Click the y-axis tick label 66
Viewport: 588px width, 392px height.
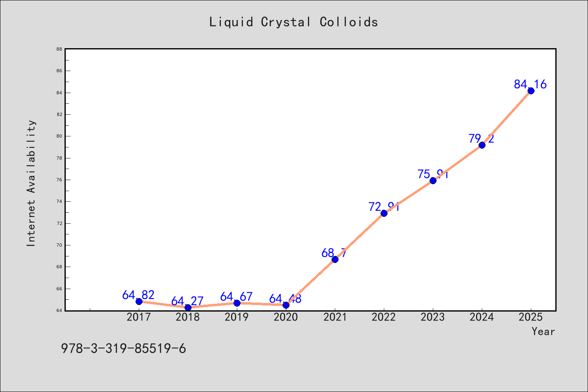[x=59, y=289]
